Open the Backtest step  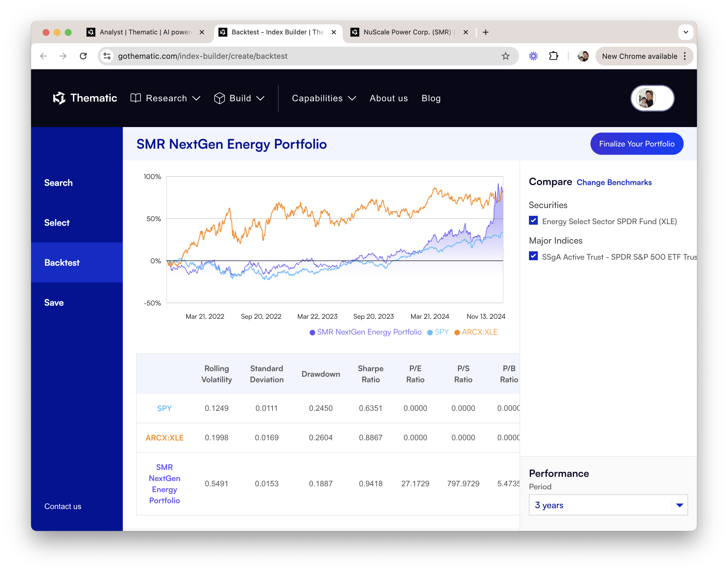click(77, 262)
